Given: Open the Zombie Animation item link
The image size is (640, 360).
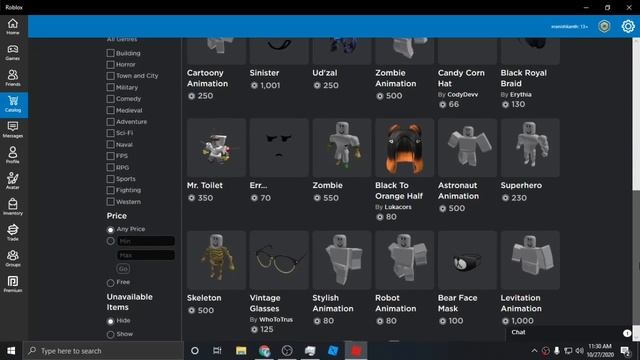Looking at the screenshot, I should click(x=396, y=78).
